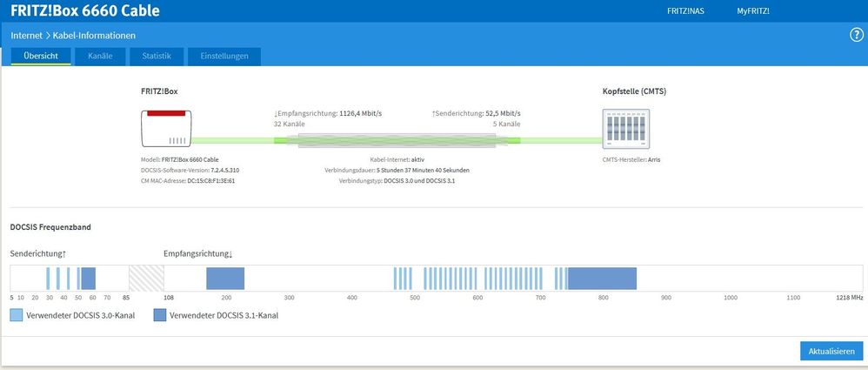868x370 pixels.
Task: Open the Einstellungen tab
Action: click(x=224, y=56)
